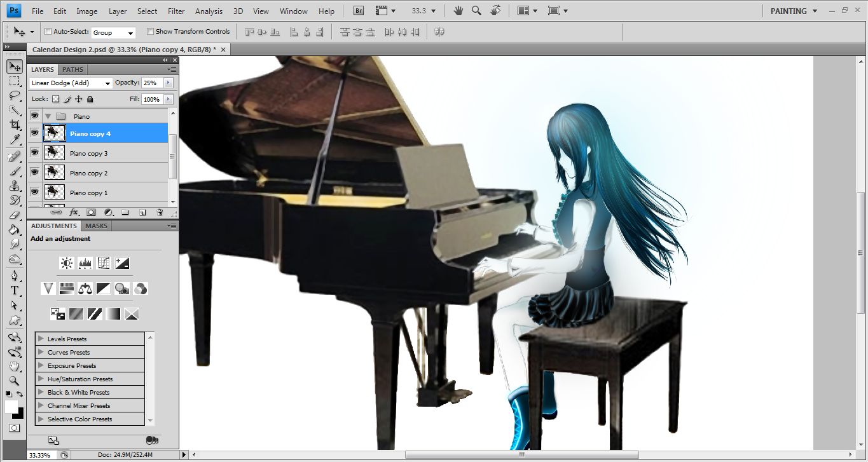The image size is (868, 462).
Task: Select the Healing Brush tool
Action: click(x=15, y=156)
